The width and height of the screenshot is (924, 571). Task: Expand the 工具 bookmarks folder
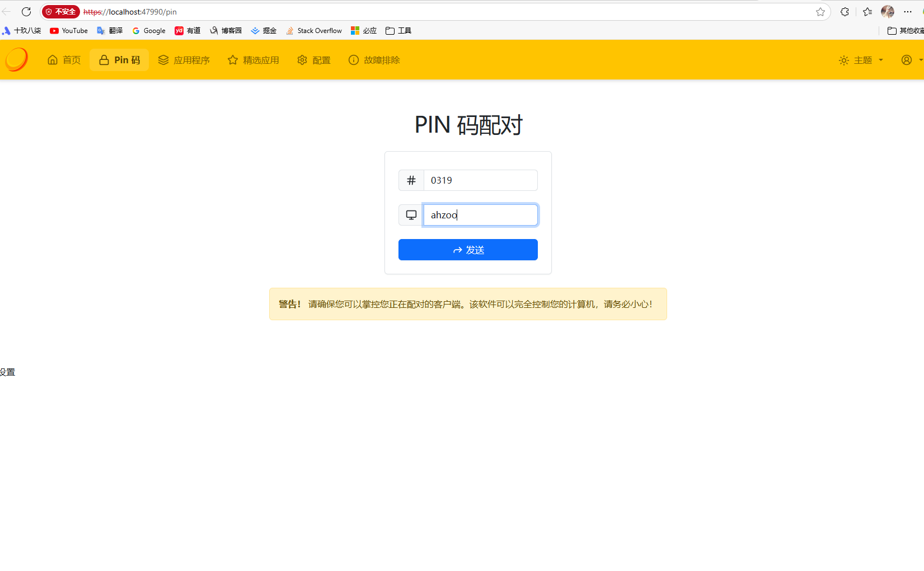[x=398, y=31]
